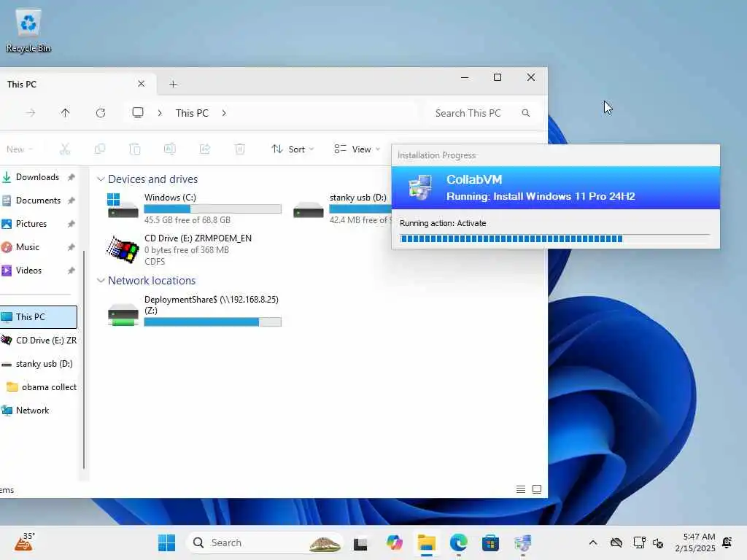Click the weather widget showing 35°
The width and height of the screenshot is (747, 560).
click(24, 542)
